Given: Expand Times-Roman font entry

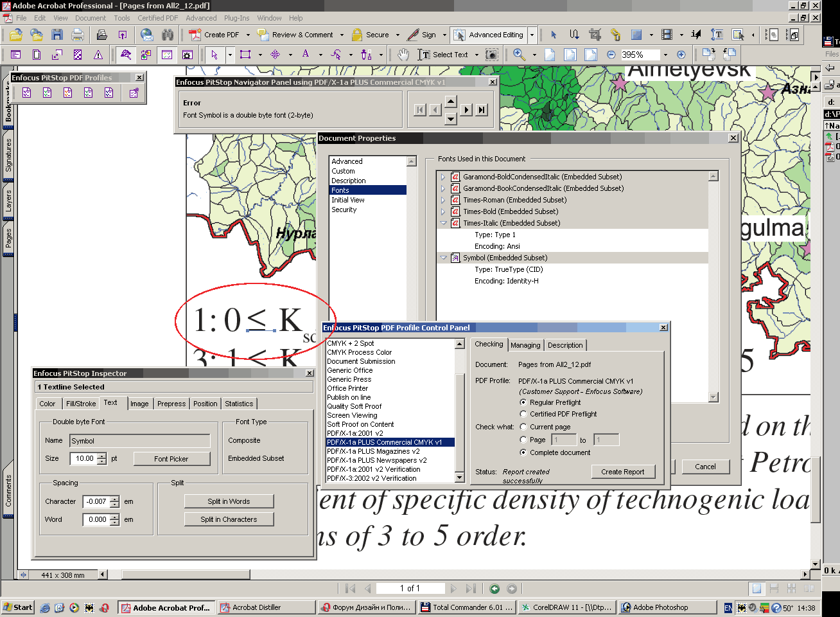Looking at the screenshot, I should pos(443,200).
